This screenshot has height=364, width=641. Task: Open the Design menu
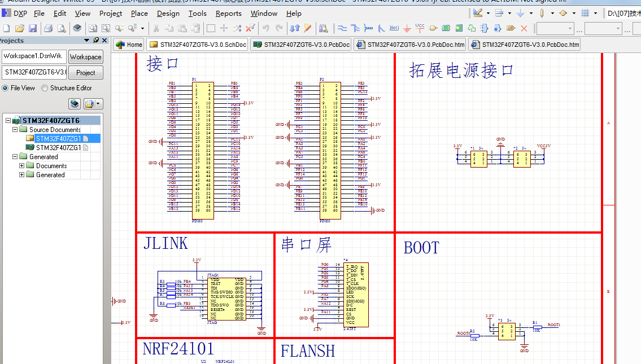click(x=168, y=14)
